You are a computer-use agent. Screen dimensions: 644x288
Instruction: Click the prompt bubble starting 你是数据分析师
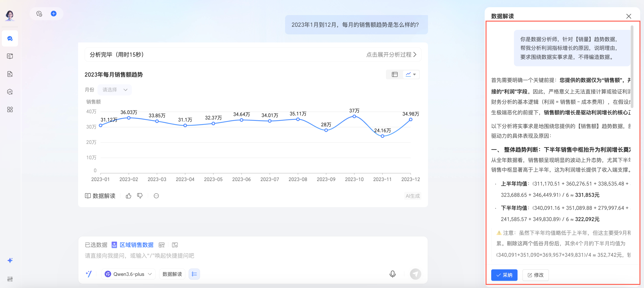(572, 48)
